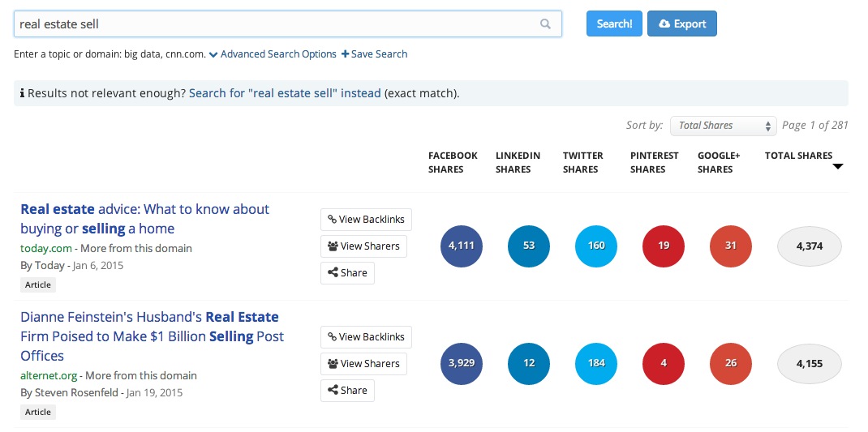This screenshot has height=432, width=868.
Task: Click the Search! button
Action: tap(614, 24)
